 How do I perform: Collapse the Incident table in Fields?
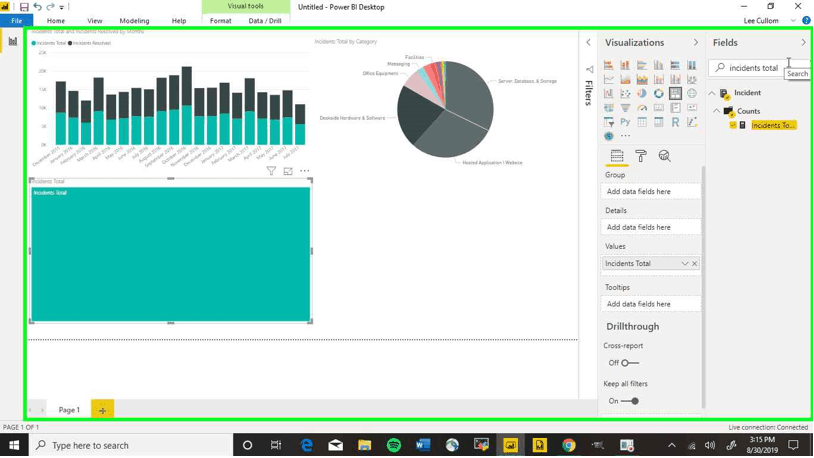712,93
